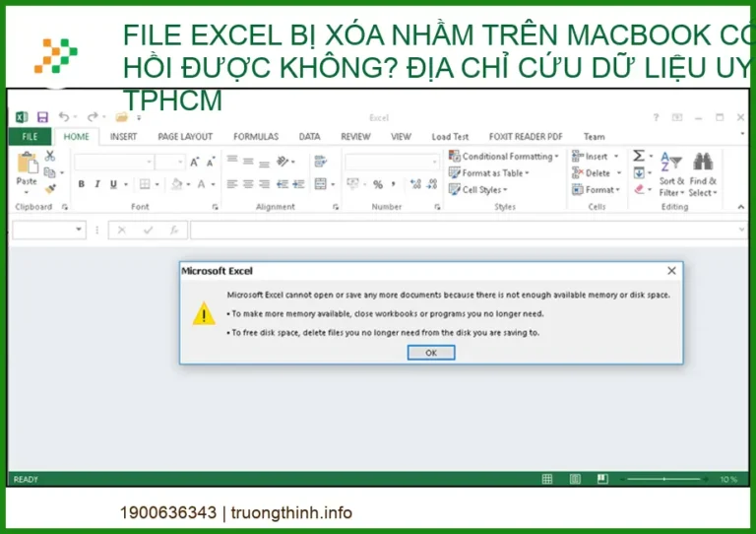Screen dimensions: 756x534
Task: Toggle Italic formatting
Action: (97, 184)
